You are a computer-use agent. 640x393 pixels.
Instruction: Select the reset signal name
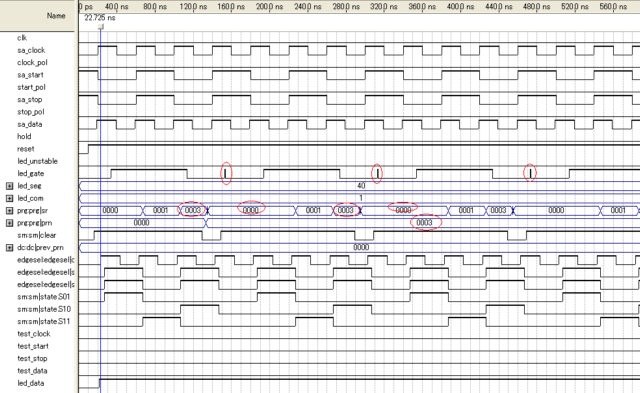click(26, 149)
